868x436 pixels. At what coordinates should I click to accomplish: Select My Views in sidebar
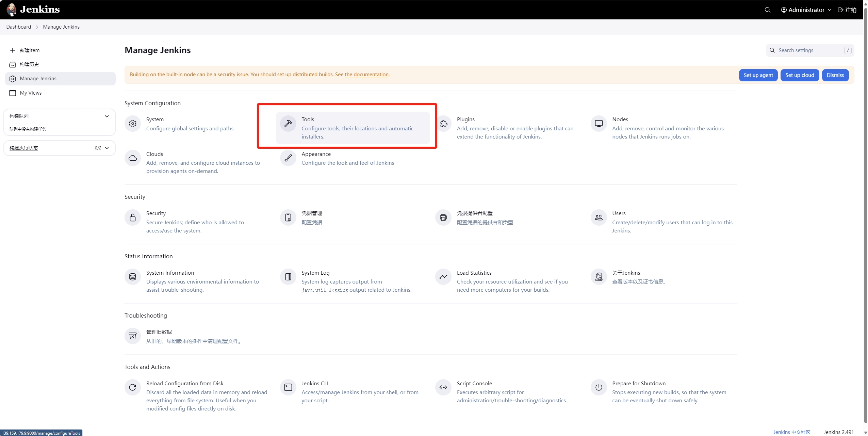coord(31,93)
